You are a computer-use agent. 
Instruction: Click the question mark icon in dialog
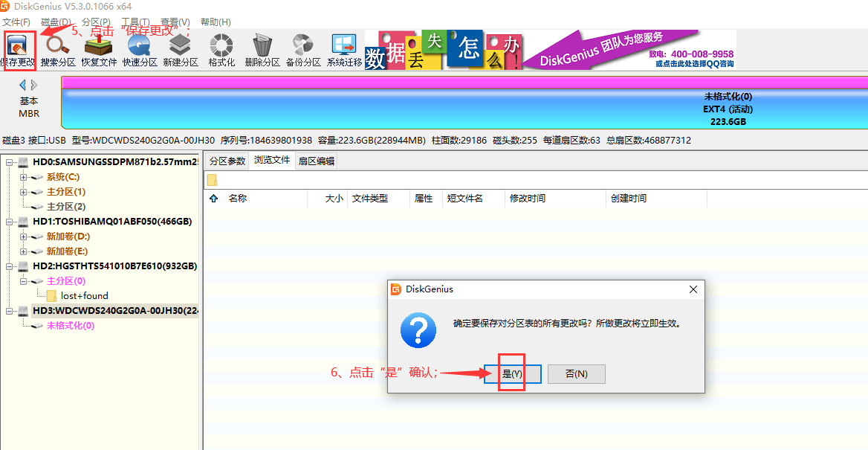[x=418, y=330]
